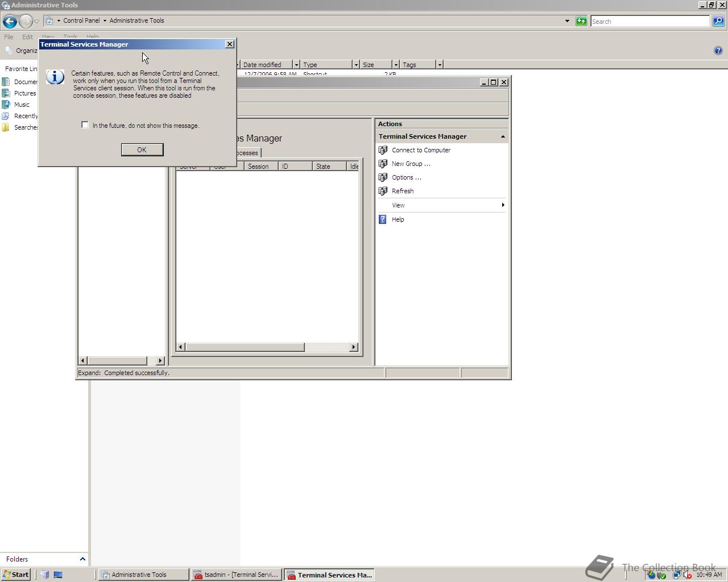Screen dimensions: 728x582
Task: Open the Type column filter dropdown
Action: click(x=356, y=65)
